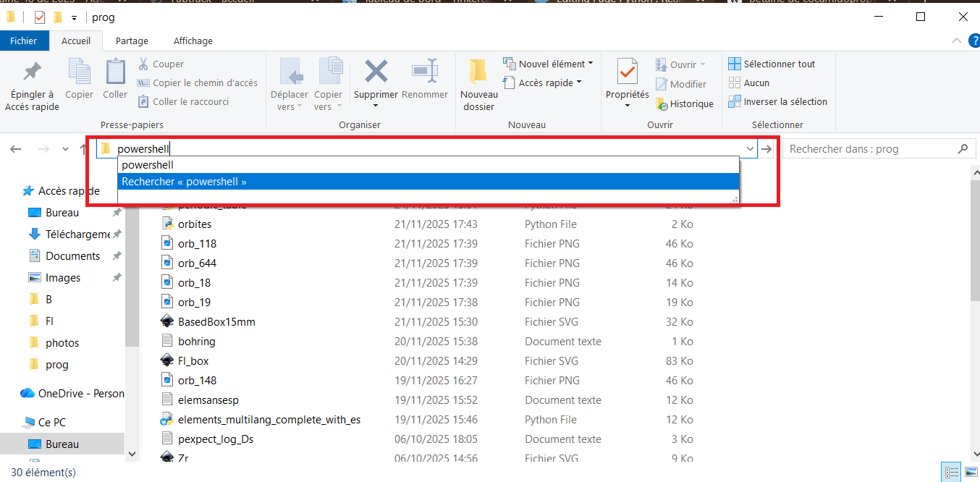The image size is (980, 482).
Task: Select OneDrive in the navigation pane
Action: [x=72, y=394]
